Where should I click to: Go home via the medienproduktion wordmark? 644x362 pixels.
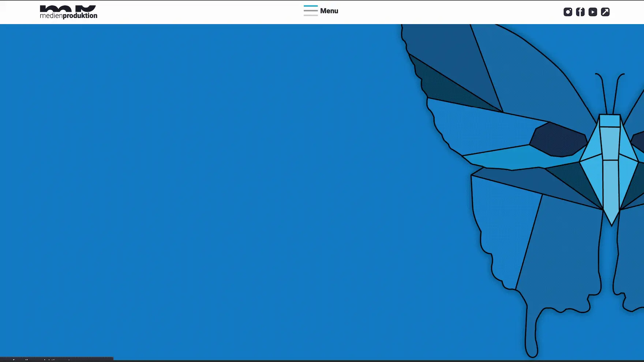tap(68, 16)
